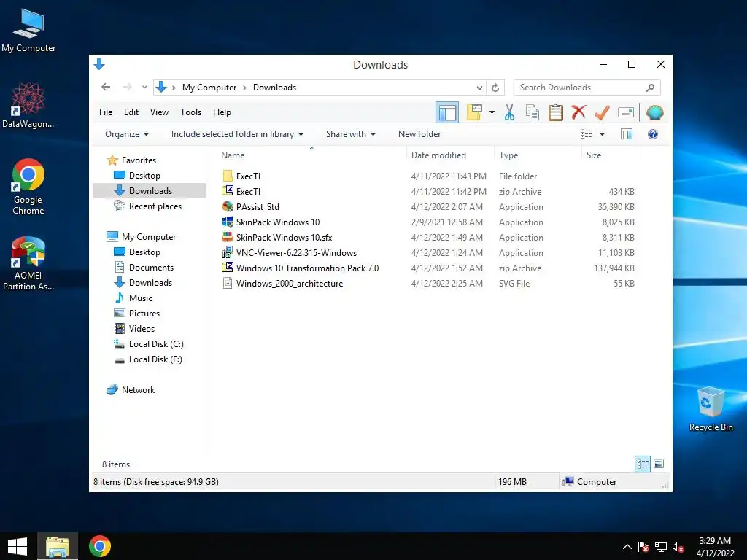Open Videos in the navigation pane
Screen dimensions: 747x560
click(x=142, y=329)
